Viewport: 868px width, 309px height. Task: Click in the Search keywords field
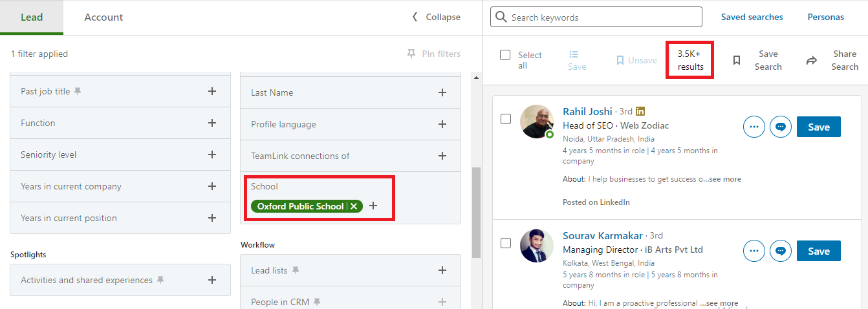[x=596, y=17]
